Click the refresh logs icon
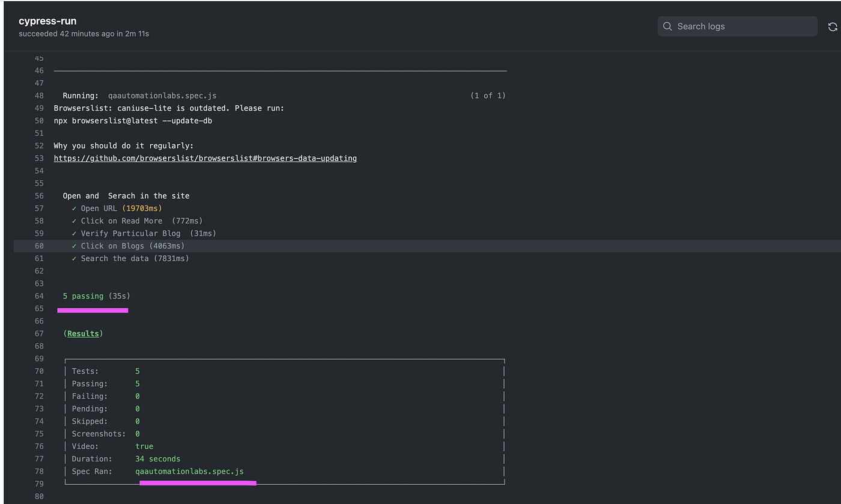The image size is (841, 504). click(833, 26)
